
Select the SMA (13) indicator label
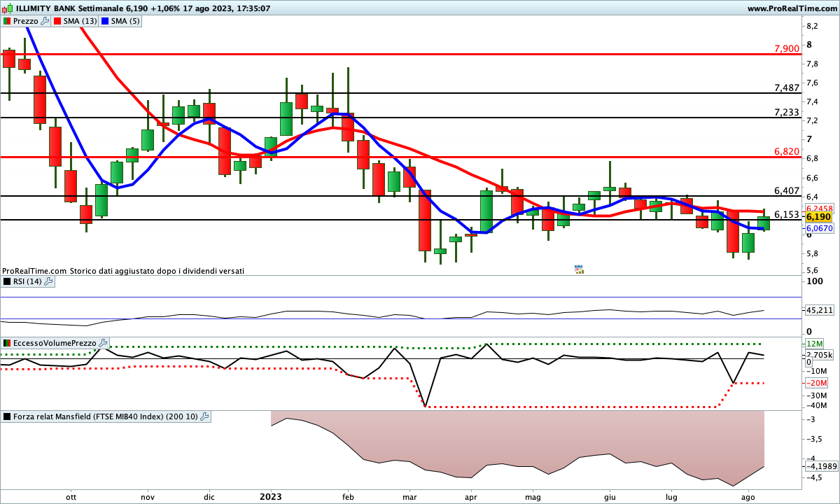tap(80, 22)
